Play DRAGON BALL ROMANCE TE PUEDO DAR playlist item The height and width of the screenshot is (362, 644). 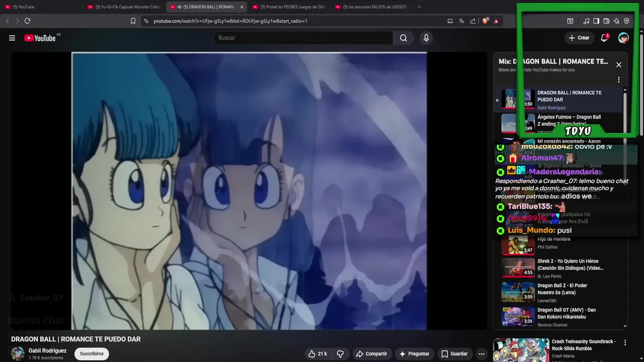(x=558, y=100)
